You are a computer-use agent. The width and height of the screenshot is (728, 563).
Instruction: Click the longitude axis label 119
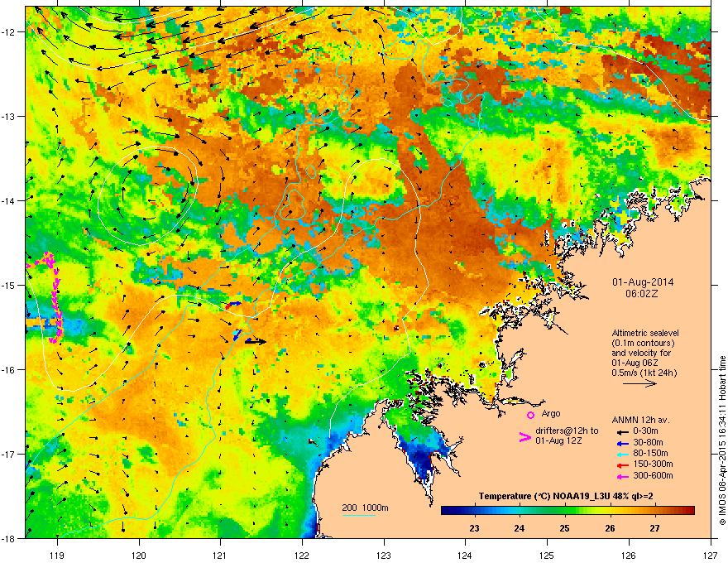pyautogui.click(x=57, y=555)
